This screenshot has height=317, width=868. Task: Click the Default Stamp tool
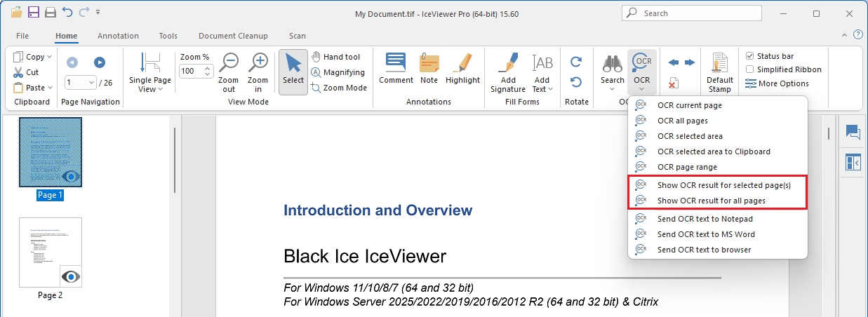click(720, 73)
